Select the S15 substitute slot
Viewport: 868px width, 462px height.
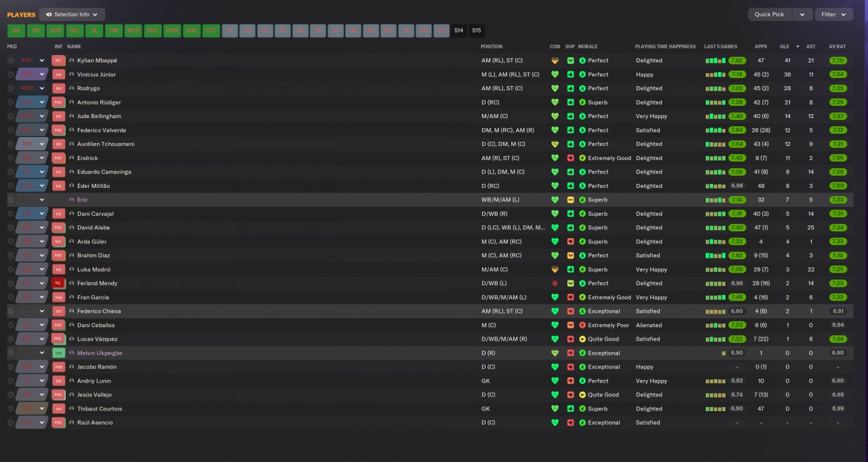pos(477,31)
